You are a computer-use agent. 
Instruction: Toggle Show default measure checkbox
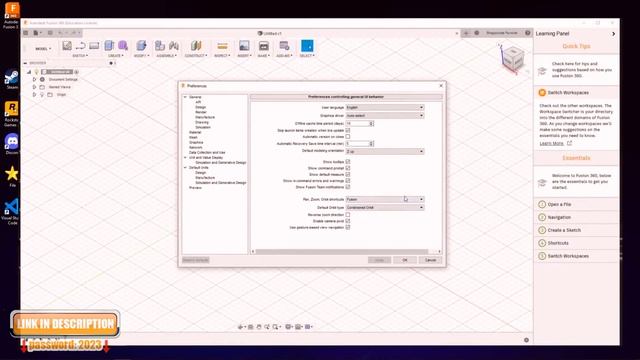pos(348,174)
